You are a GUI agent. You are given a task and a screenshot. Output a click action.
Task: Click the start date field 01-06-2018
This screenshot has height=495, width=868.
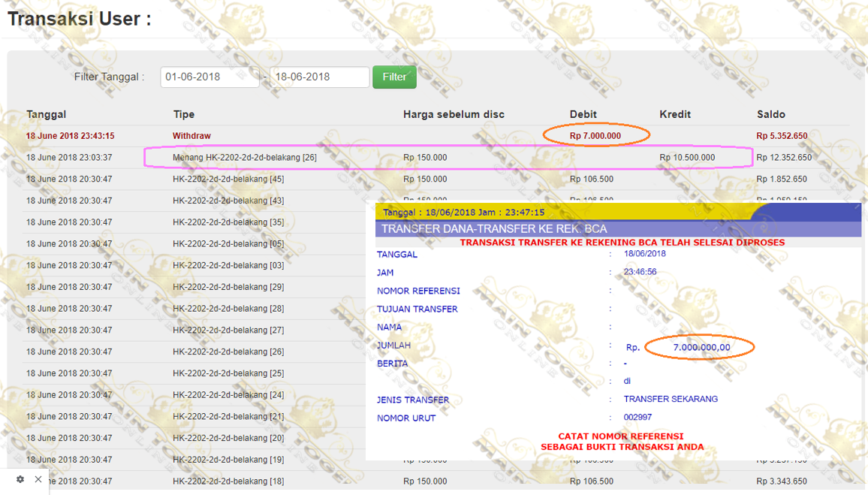(x=209, y=77)
